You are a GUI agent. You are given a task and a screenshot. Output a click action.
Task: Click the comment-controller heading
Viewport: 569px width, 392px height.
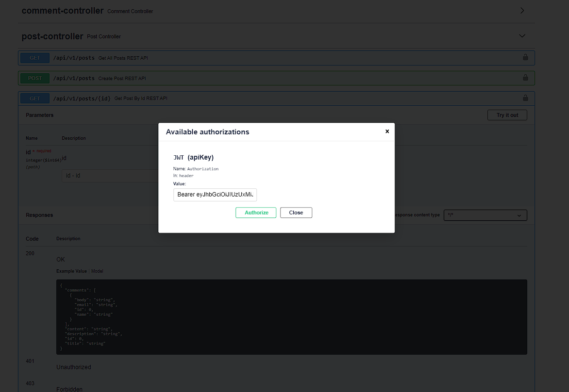pos(63,11)
